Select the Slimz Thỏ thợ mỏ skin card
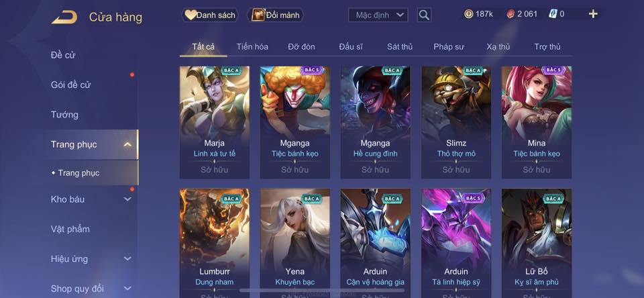Screen dimensions: 644x298 (x=456, y=122)
